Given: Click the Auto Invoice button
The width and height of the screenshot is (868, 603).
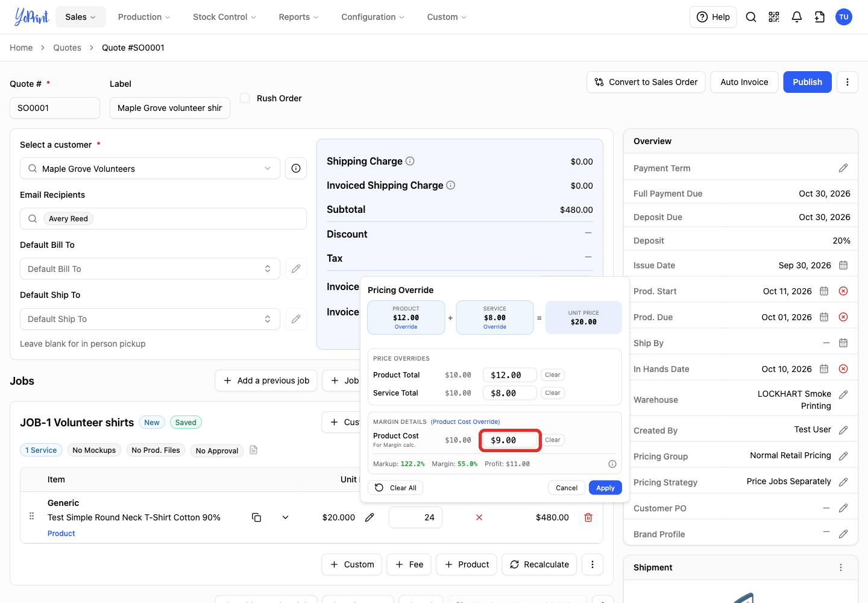Looking at the screenshot, I should click(x=744, y=82).
